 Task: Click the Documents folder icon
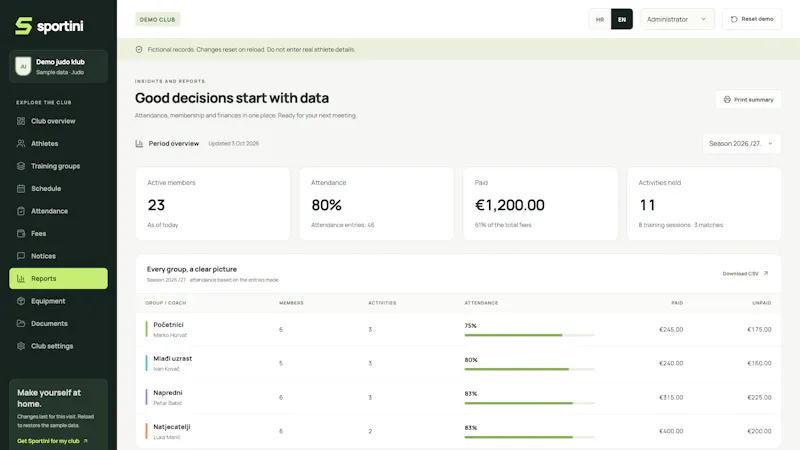[x=21, y=323]
